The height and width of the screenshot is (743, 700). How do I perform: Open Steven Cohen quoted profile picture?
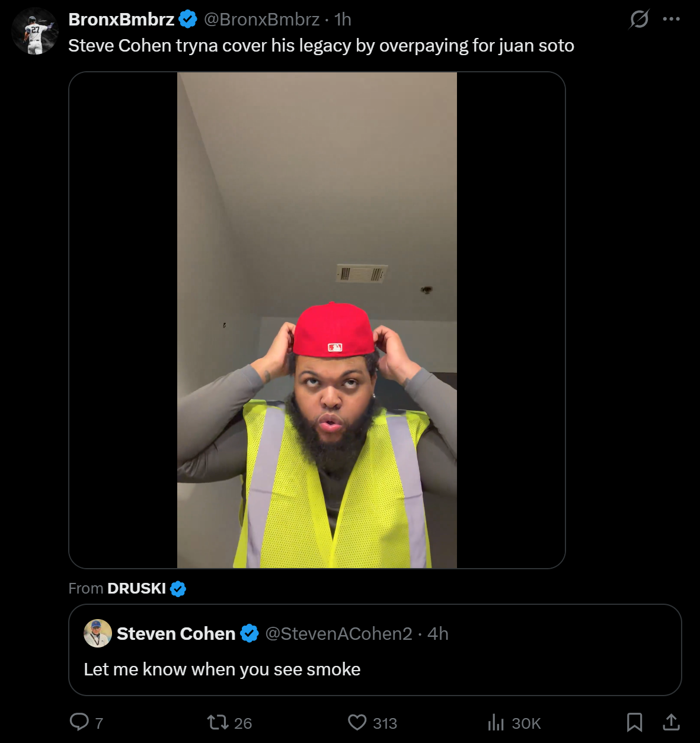coord(98,633)
